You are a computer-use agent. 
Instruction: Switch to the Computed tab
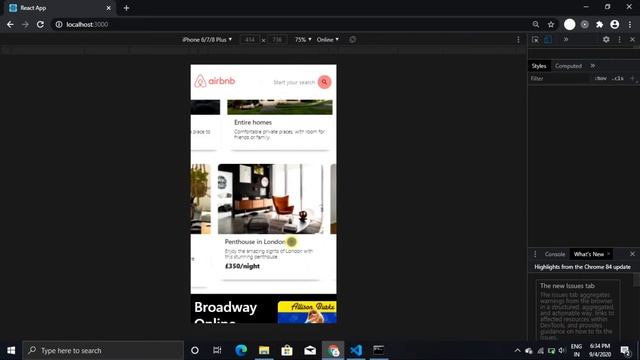pyautogui.click(x=568, y=66)
